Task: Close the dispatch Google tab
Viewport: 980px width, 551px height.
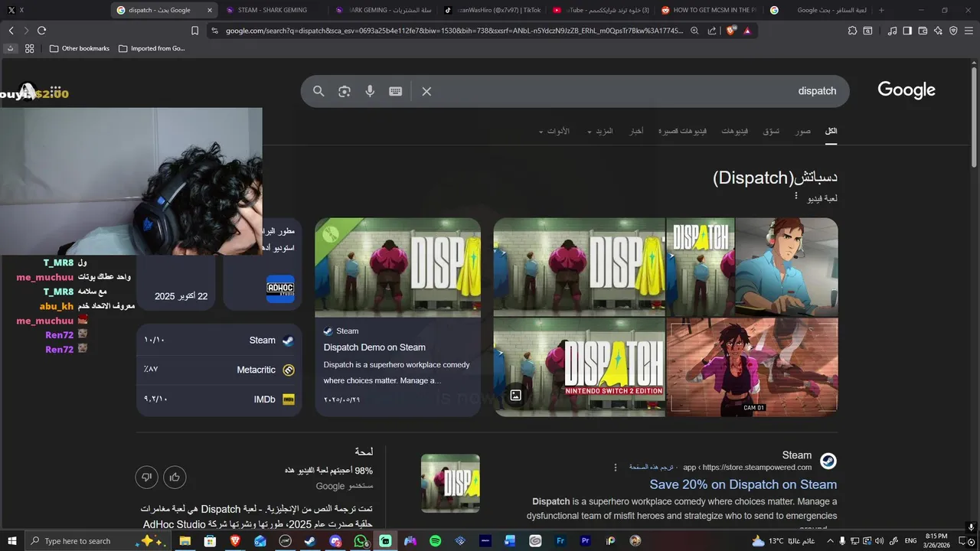Action: [210, 10]
